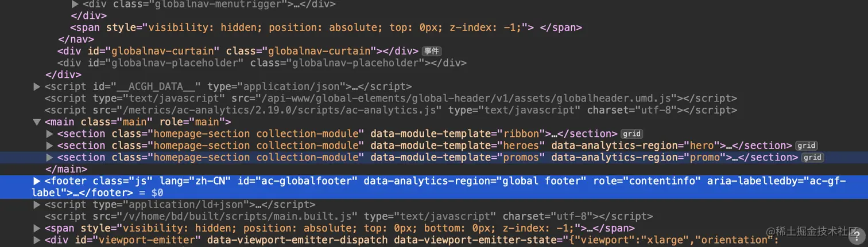The width and height of the screenshot is (868, 247).
Task: Toggle the grid badge on heroes section
Action: pos(806,146)
